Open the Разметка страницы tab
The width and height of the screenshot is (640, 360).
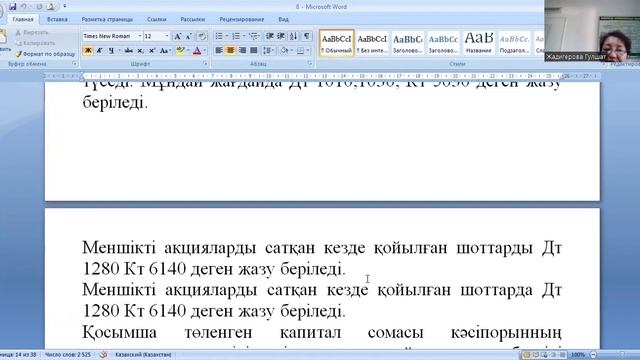point(107,19)
